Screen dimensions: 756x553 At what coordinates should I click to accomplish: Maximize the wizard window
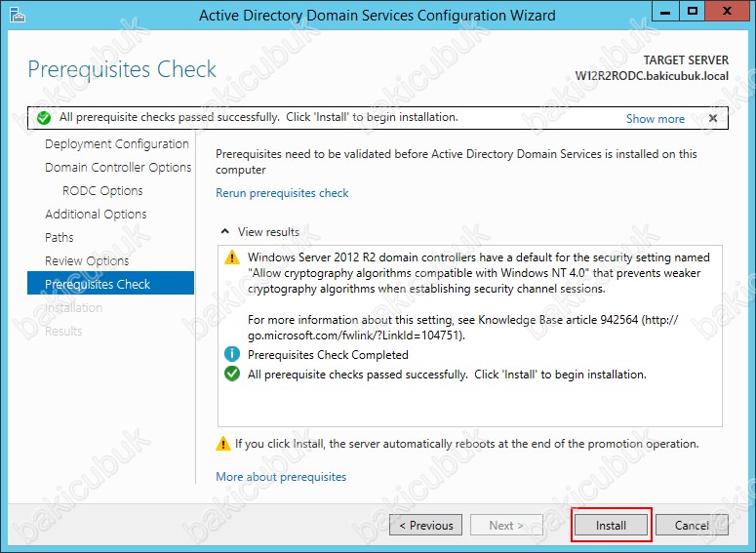tap(693, 12)
